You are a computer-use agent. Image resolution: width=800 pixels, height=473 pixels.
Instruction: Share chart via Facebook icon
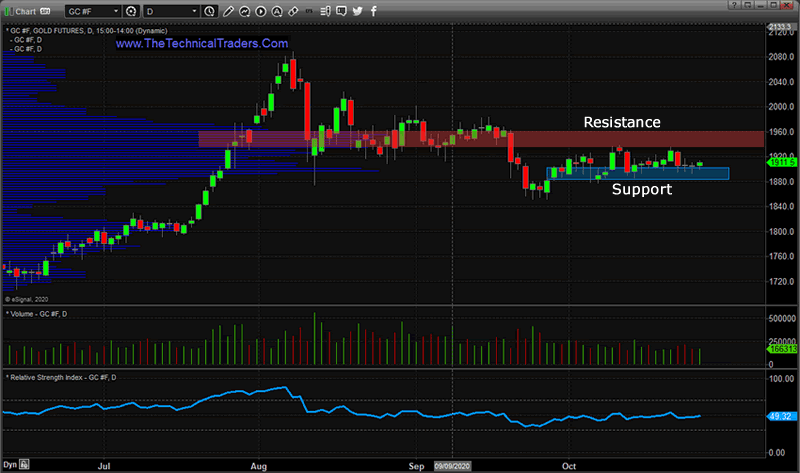(371, 11)
